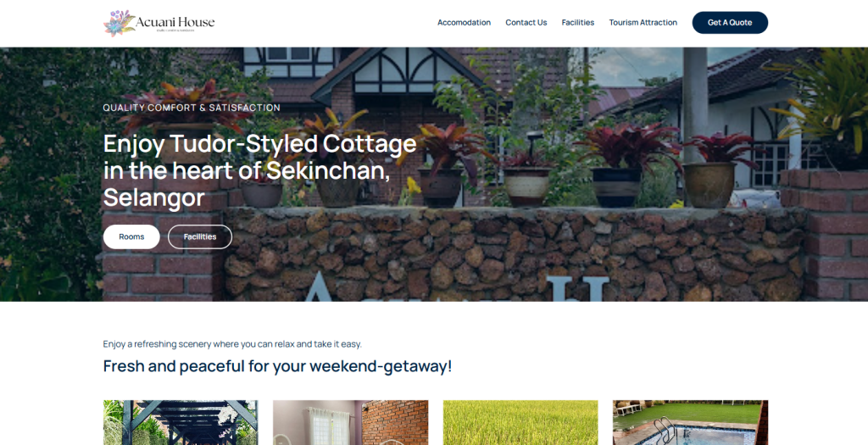Click the white Rooms button
The height and width of the screenshot is (445, 868).
[x=131, y=236]
